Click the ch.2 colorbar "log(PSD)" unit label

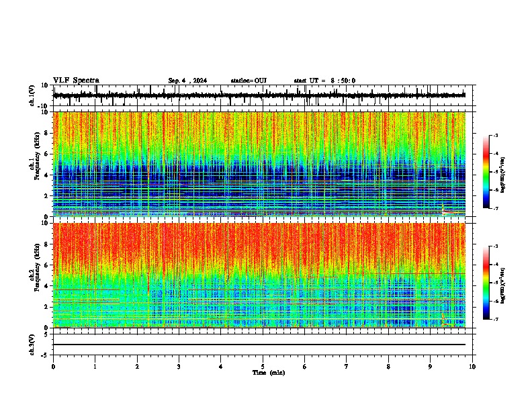click(503, 286)
